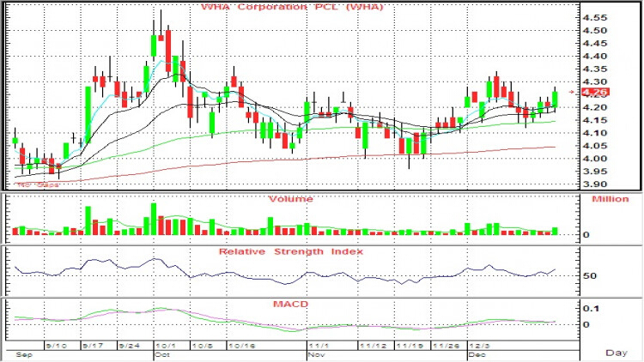Click the 12/3 date label
This screenshot has height=362, width=644.
pyautogui.click(x=479, y=346)
